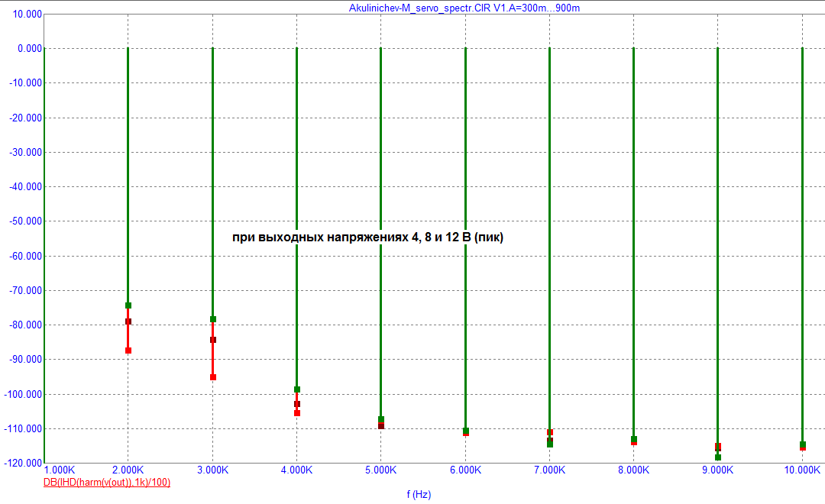
Task: Click the 0.000 y-axis label
Action: pos(30,48)
